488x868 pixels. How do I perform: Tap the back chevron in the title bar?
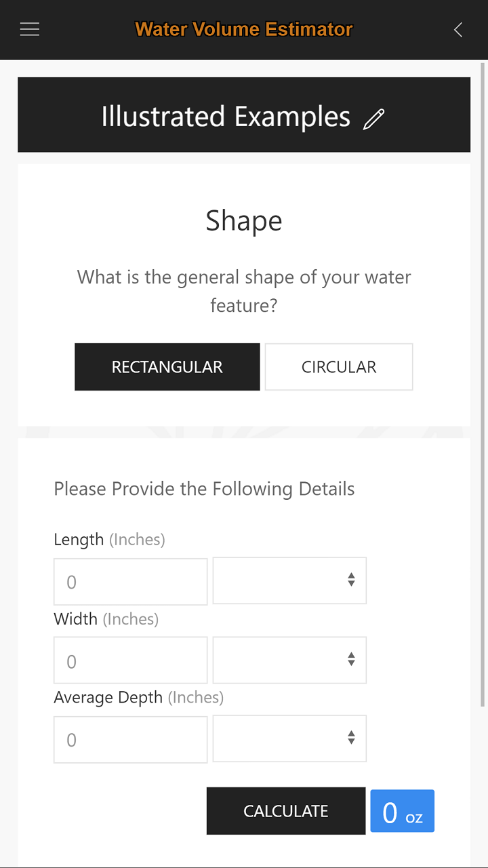457,29
